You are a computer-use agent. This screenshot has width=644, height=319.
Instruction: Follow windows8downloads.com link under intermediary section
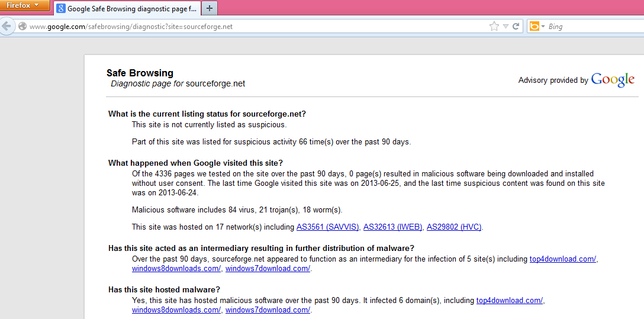coord(176,269)
